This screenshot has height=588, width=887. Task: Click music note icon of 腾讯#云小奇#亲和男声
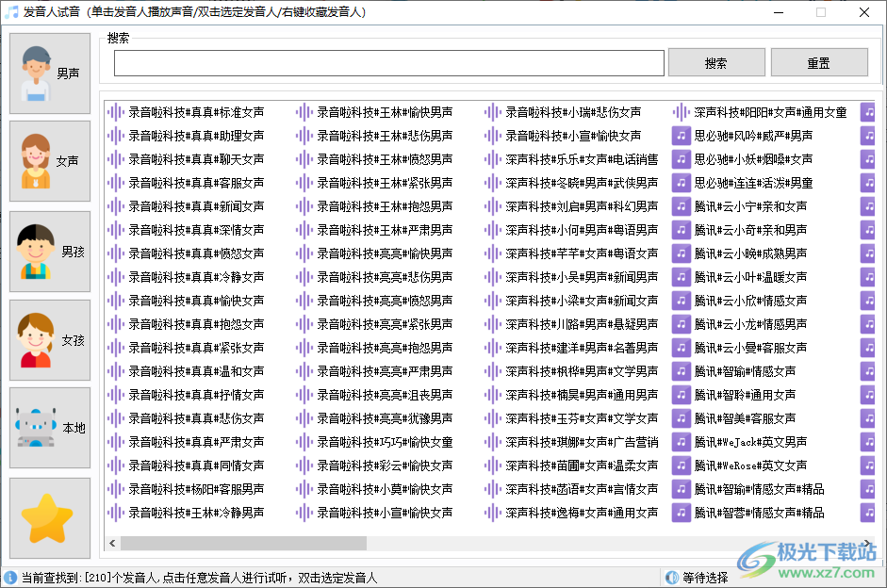682,230
